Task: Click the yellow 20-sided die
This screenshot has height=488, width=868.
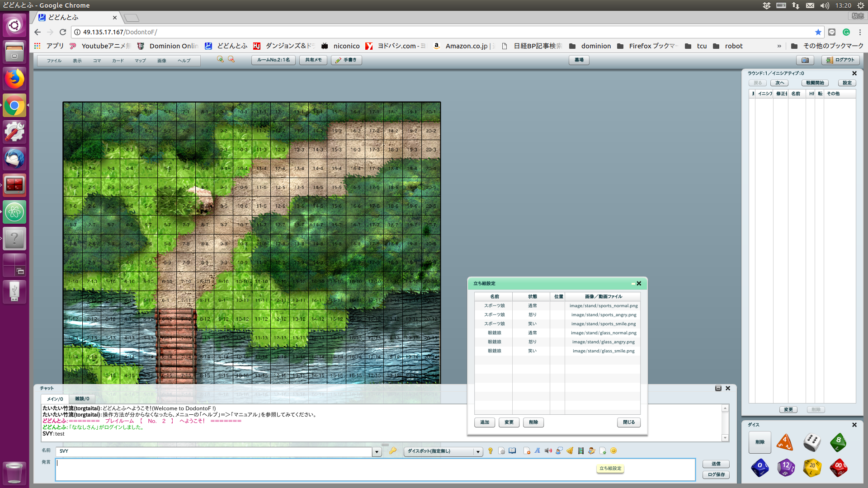Action: pos(812,468)
